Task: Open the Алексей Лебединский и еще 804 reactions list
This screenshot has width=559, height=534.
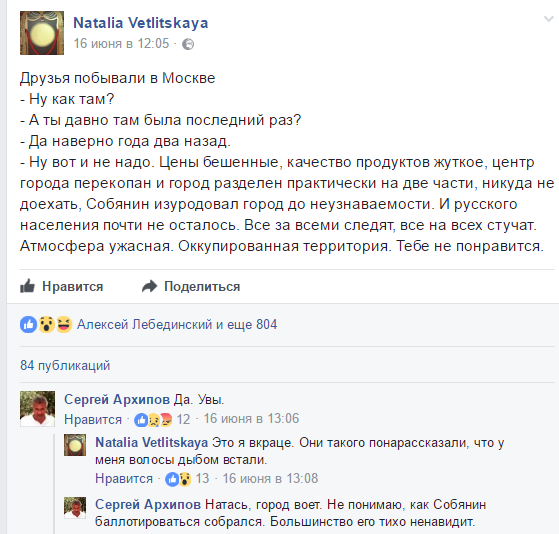Action: tap(177, 324)
